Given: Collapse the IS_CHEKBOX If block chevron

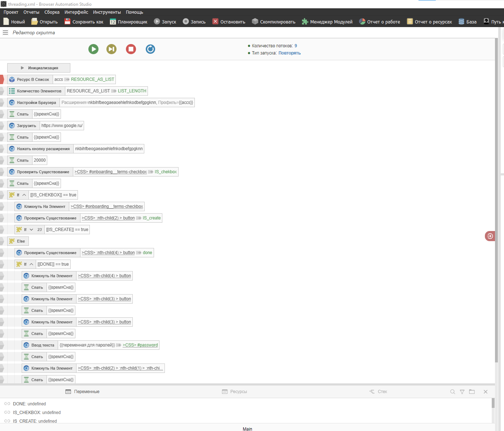Looking at the screenshot, I should coord(23,195).
